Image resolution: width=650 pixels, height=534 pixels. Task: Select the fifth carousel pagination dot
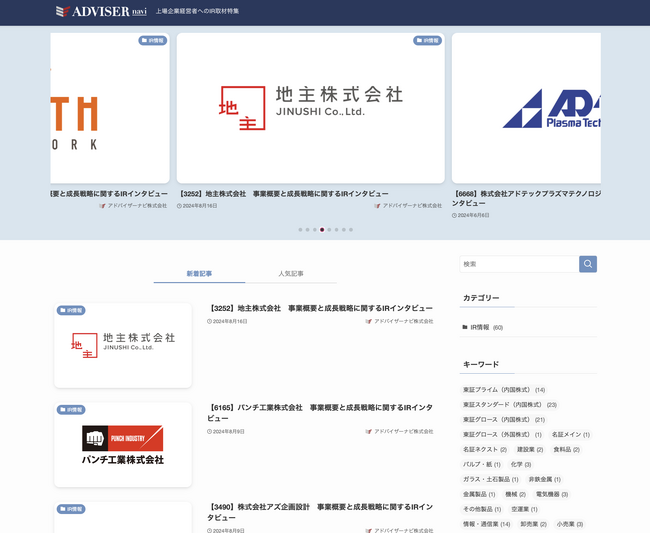329,230
